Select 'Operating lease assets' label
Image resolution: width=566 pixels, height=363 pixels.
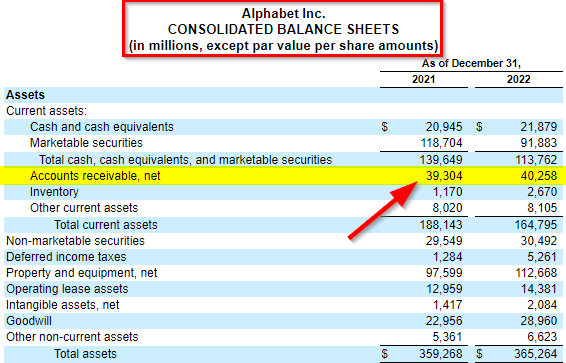pyautogui.click(x=67, y=289)
